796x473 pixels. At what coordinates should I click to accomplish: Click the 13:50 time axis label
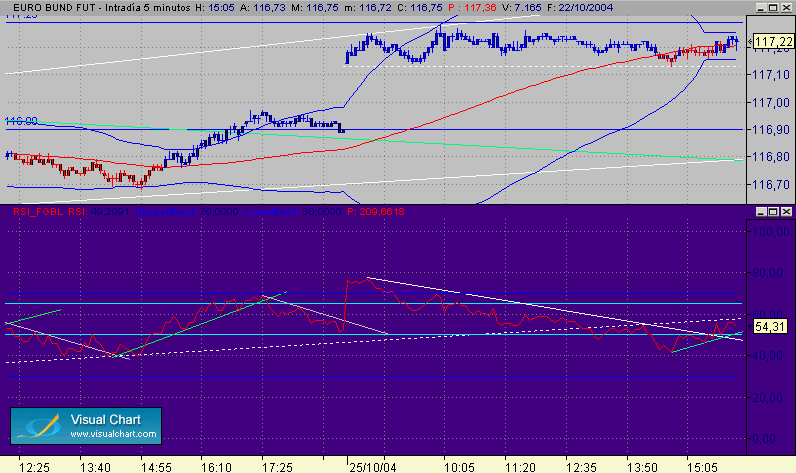[642, 467]
